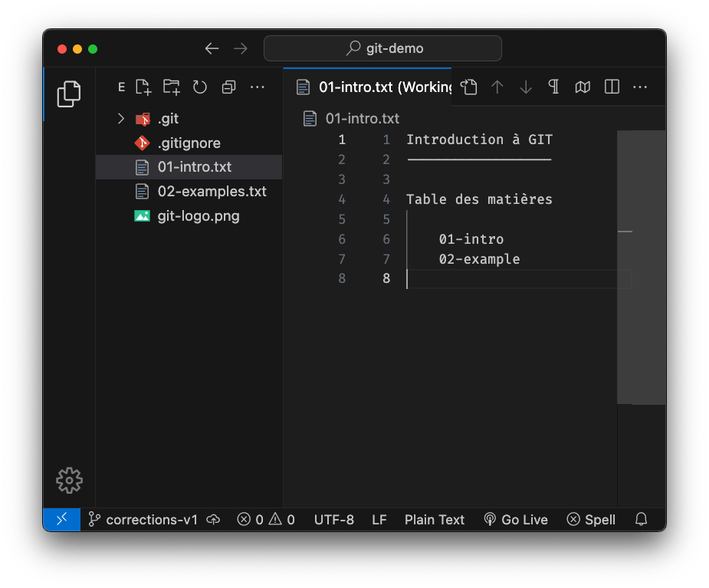Switch branch corrections-v1 in status bar
Screen dimensions: 709x588
[143, 520]
